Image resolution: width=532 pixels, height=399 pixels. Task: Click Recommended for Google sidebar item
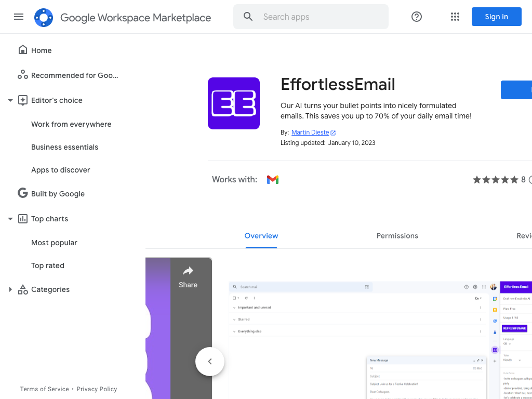click(74, 75)
